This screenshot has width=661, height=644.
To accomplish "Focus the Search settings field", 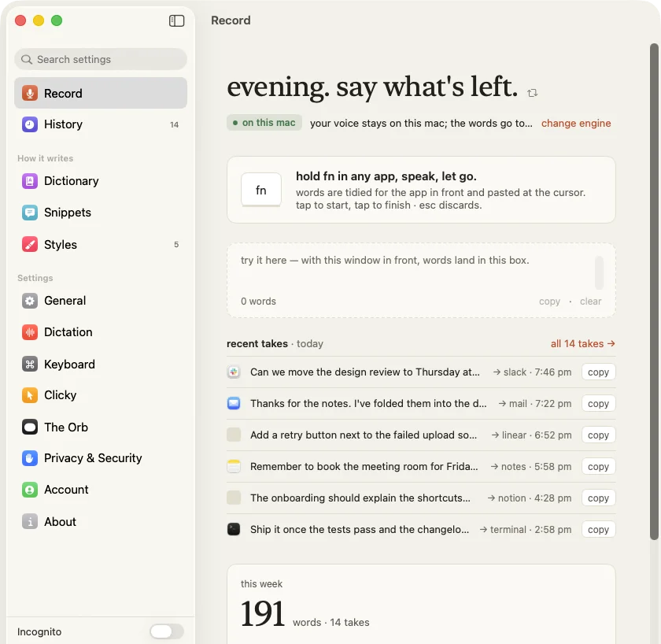I will pos(101,59).
